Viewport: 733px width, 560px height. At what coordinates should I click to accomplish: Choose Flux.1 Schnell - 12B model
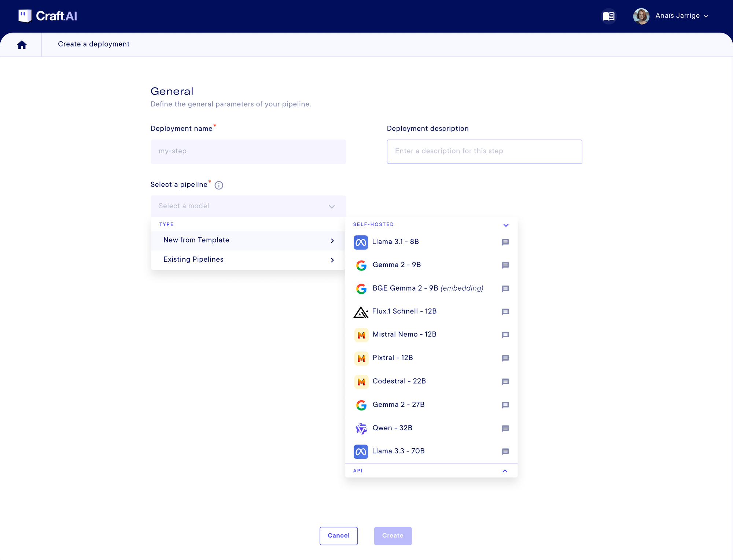431,312
